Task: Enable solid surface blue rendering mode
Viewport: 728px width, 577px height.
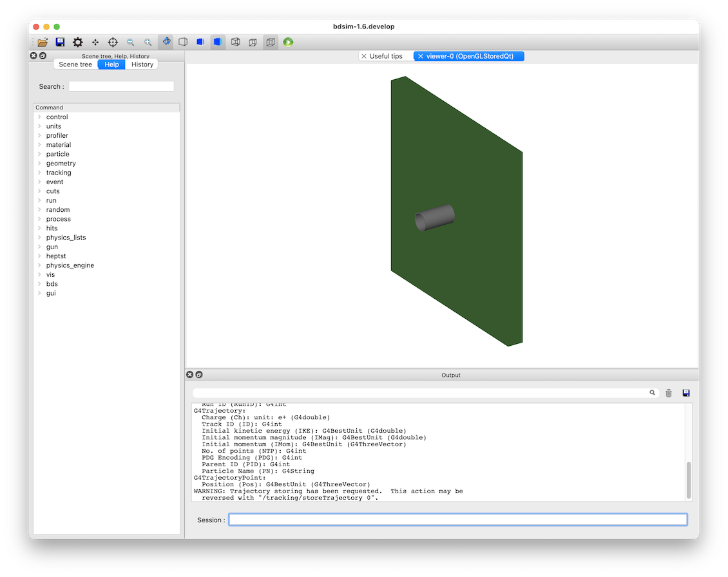Action: [218, 42]
